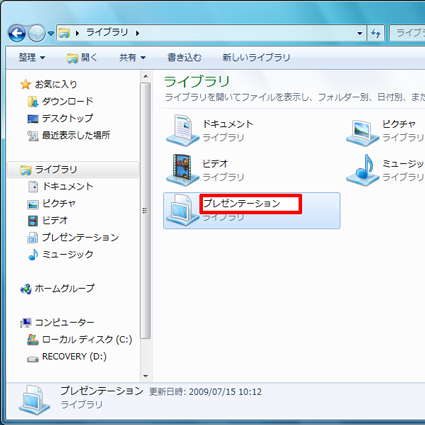The image size is (425, 425).
Task: Open the Documents (ドキュメント) library icon
Action: (182, 130)
